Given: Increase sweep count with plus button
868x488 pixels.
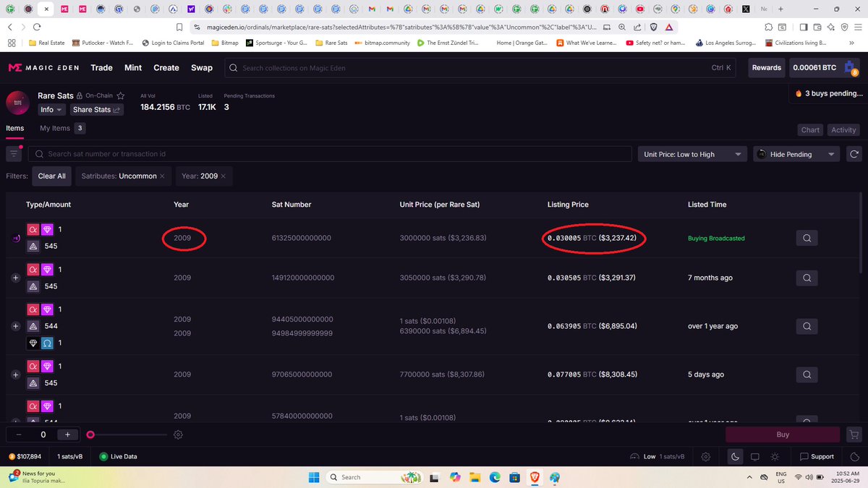Looking at the screenshot, I should [68, 435].
